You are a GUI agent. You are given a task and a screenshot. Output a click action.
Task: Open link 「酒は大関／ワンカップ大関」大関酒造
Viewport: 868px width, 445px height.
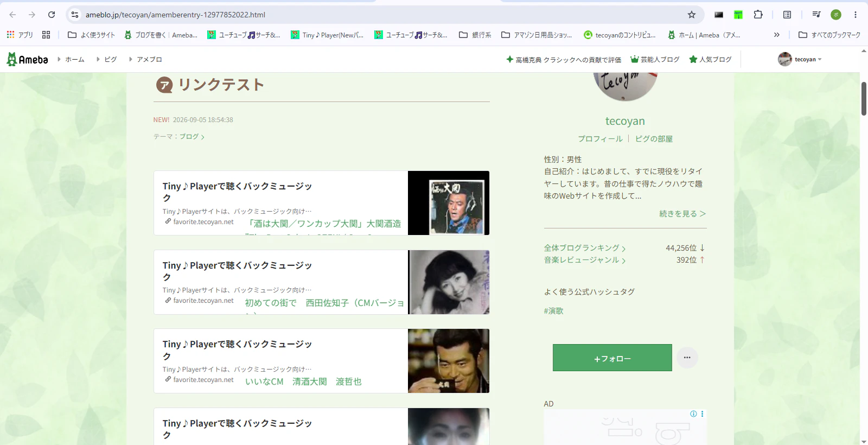coord(324,224)
